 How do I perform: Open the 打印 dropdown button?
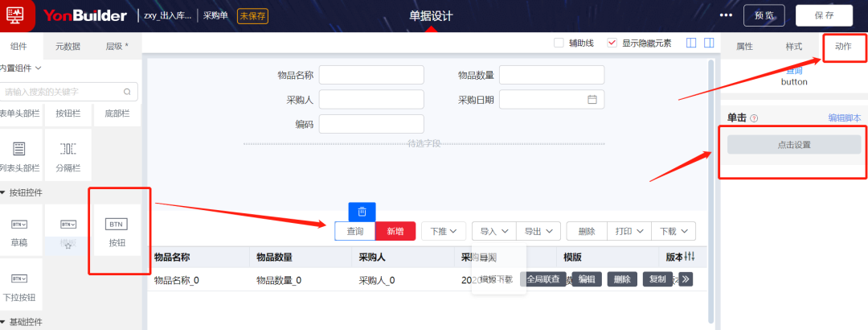click(x=629, y=231)
